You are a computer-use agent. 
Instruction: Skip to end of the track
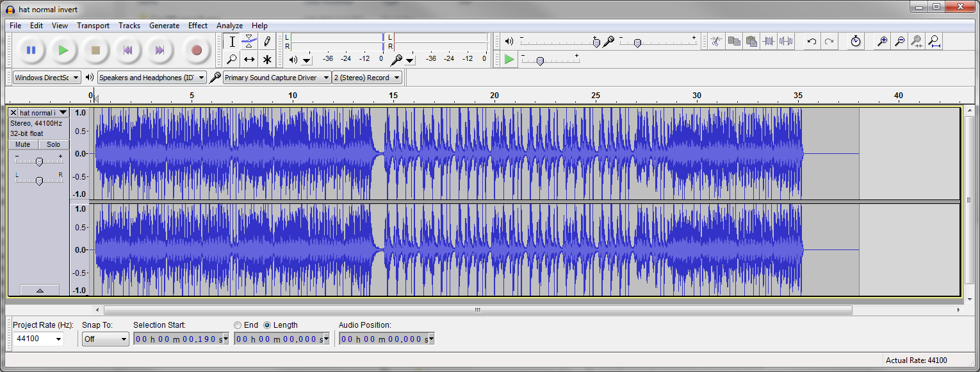click(x=159, y=50)
